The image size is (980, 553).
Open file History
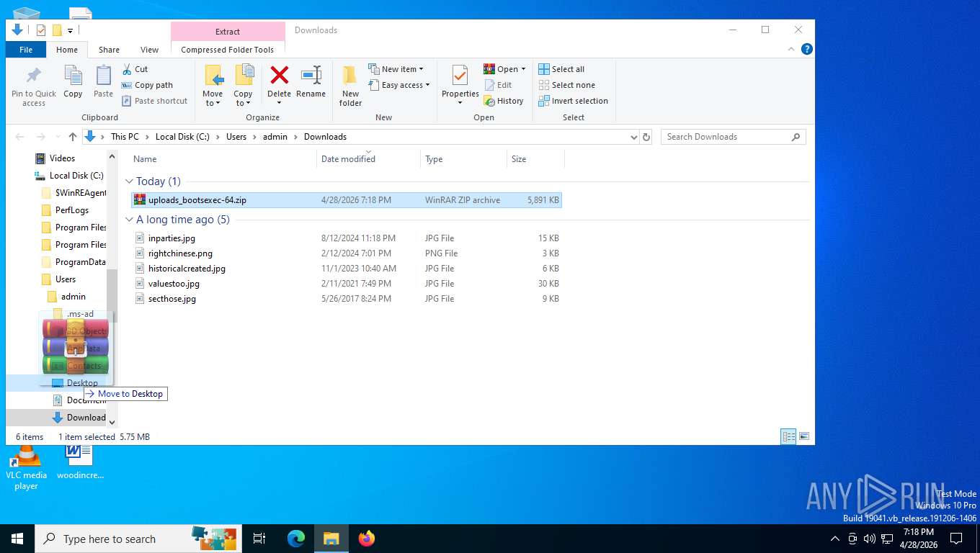(504, 101)
